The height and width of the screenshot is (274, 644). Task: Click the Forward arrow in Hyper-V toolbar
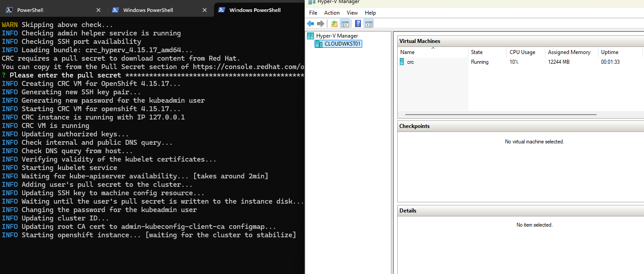(x=321, y=23)
